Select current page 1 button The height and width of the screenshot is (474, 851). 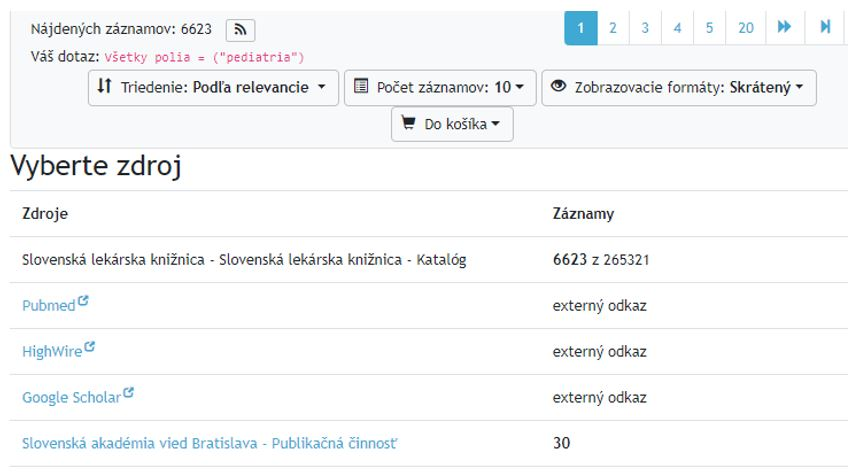(x=580, y=28)
